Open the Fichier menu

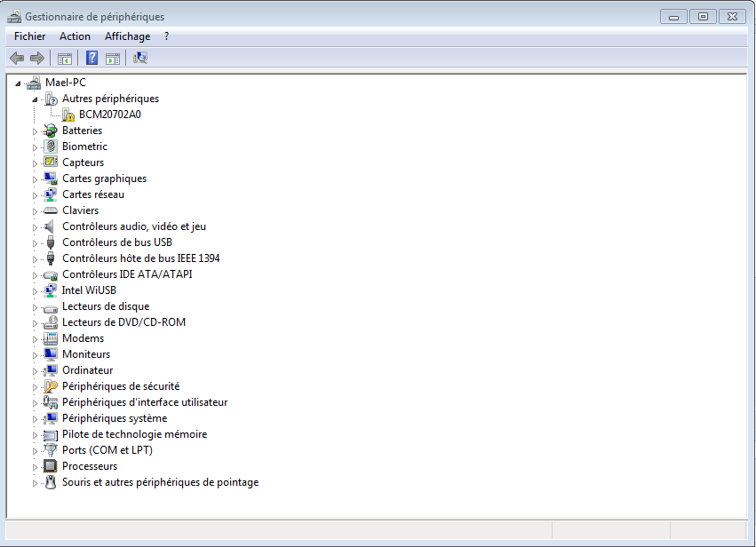pos(29,36)
